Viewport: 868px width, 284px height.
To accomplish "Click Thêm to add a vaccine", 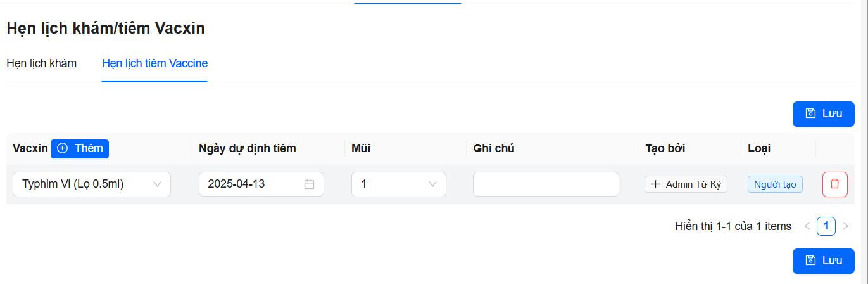I will pos(80,148).
